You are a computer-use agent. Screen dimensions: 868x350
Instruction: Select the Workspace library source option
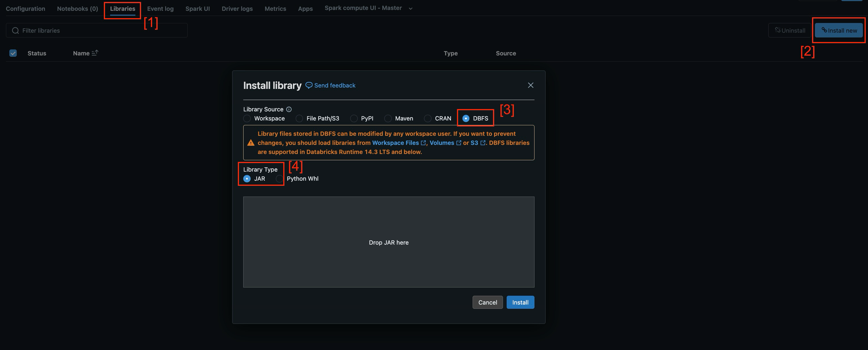tap(247, 118)
